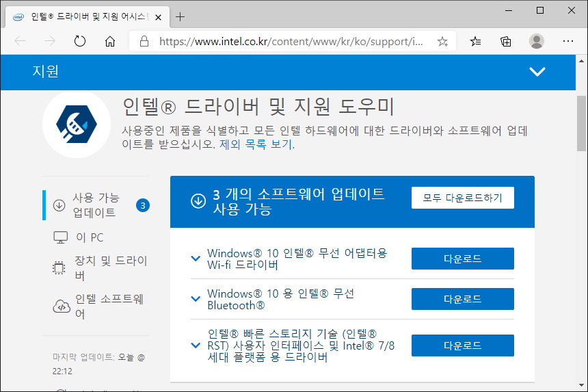Click the vertical scrollbar thumb
The width and height of the screenshot is (588, 392).
pos(581,123)
